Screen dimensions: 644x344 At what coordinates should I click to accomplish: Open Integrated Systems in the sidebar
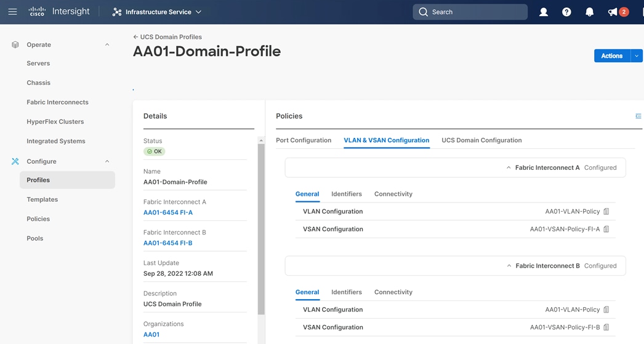56,141
